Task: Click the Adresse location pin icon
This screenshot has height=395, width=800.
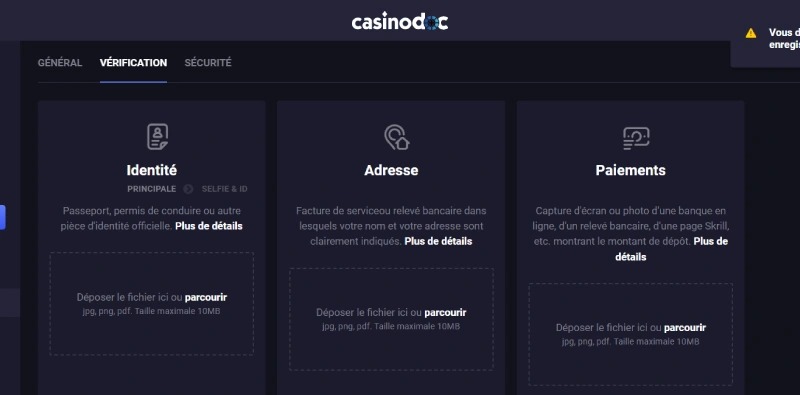Action: 396,137
